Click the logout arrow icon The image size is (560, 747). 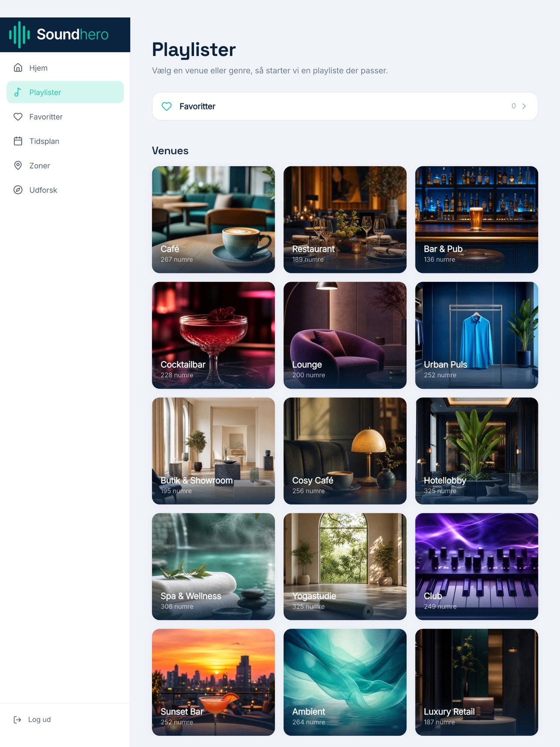[17, 720]
